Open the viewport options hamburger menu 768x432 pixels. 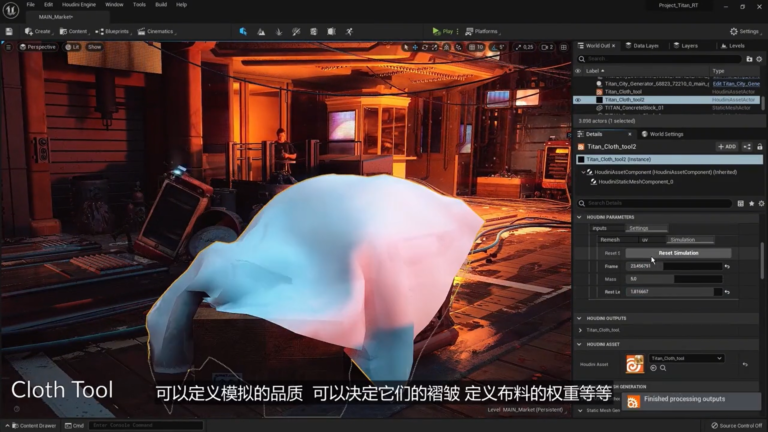coord(8,47)
